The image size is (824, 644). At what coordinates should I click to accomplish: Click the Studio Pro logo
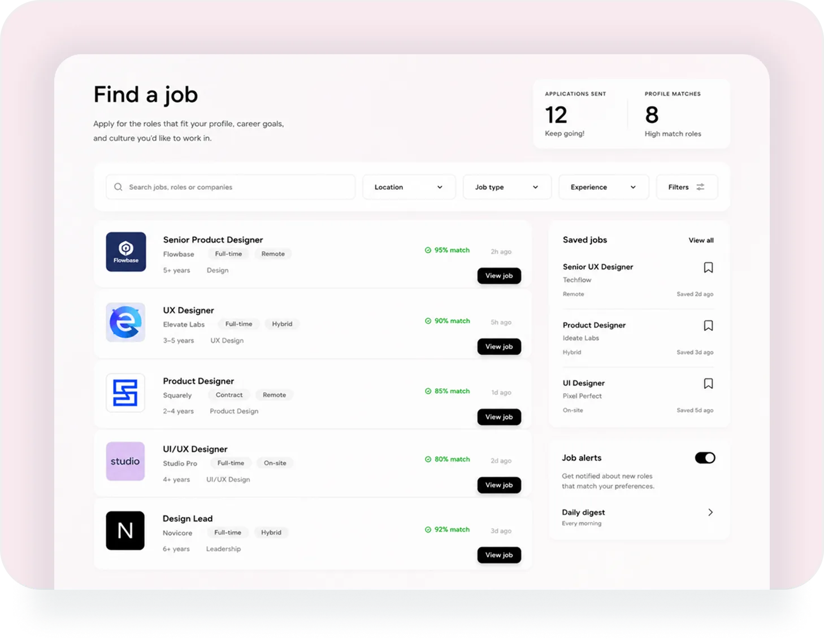[125, 462]
